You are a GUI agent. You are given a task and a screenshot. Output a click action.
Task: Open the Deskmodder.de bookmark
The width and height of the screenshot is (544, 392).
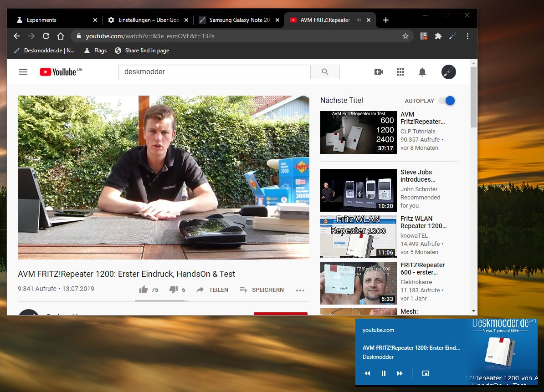pyautogui.click(x=44, y=51)
